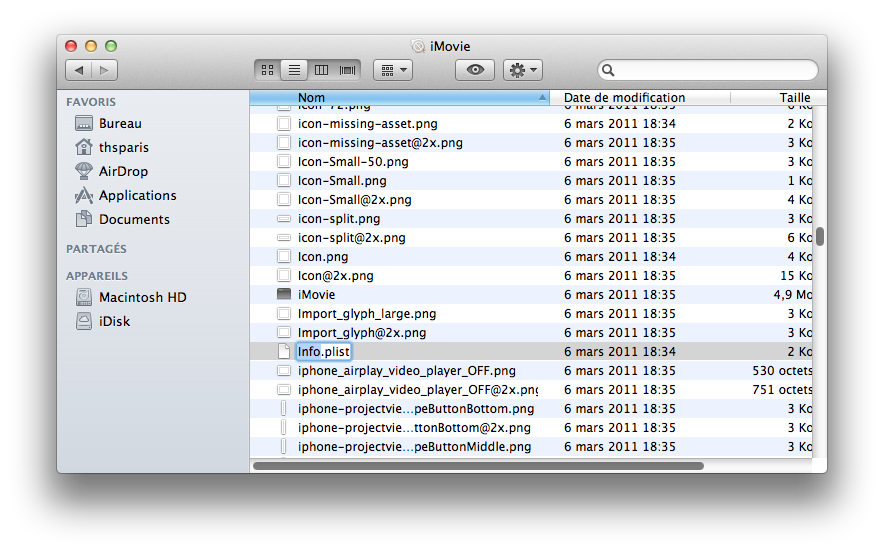Screen dimensions: 884x552
Task: Click the Quick Look eye button
Action: tap(475, 70)
